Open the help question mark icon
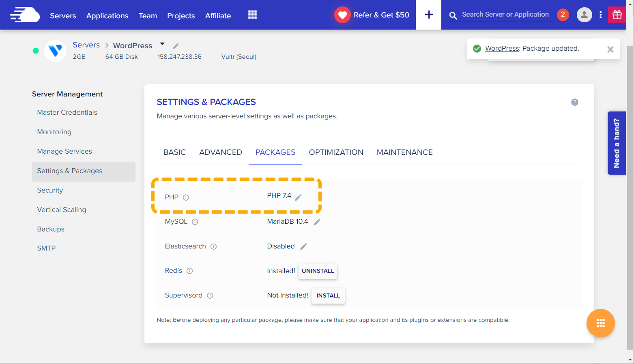The height and width of the screenshot is (364, 634). (574, 102)
